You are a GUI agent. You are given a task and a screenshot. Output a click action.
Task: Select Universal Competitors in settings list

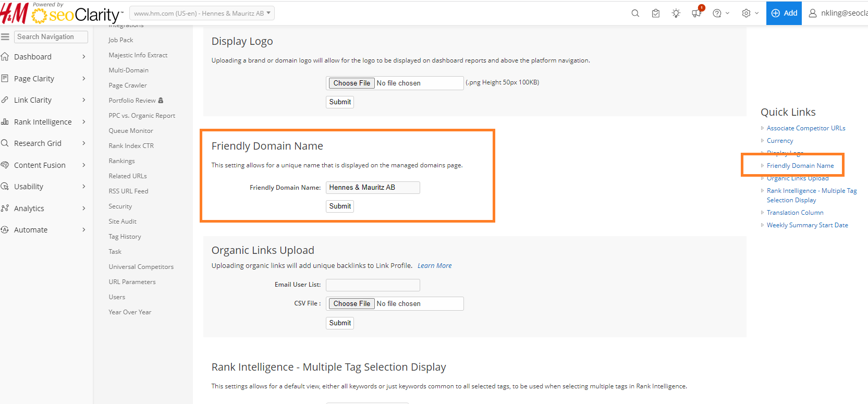point(141,267)
